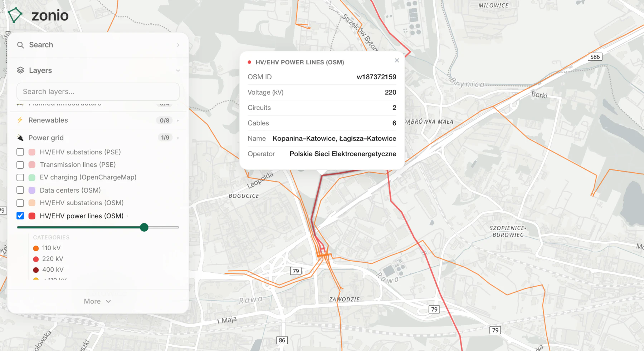Click the 110 kV category legend item
Image resolution: width=644 pixels, height=351 pixels.
click(47, 248)
